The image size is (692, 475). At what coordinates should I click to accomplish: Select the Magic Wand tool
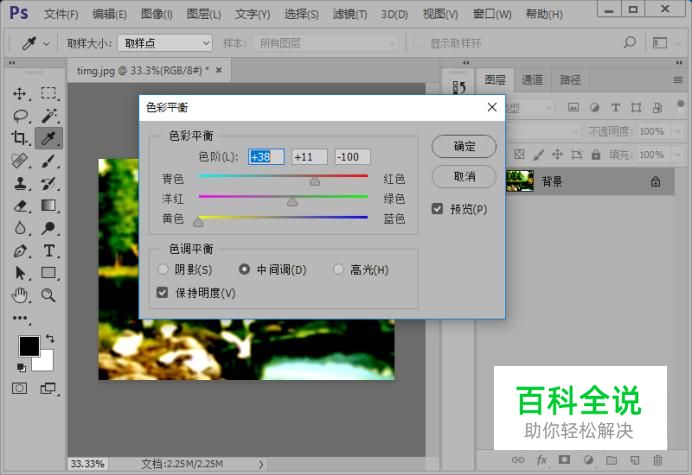[x=49, y=116]
